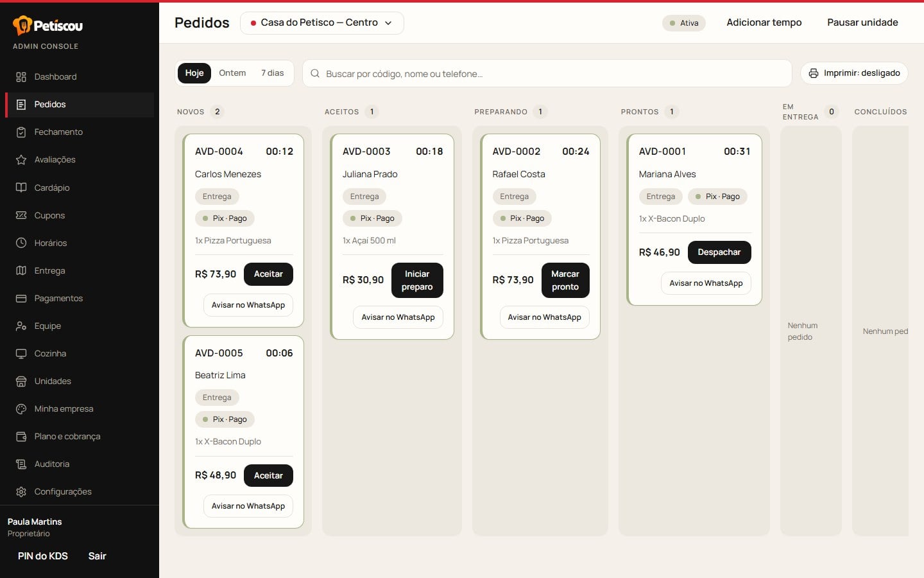Screen dimensions: 924x578
Task: Accept order AVD-0004 with Aceitar
Action: [268, 274]
